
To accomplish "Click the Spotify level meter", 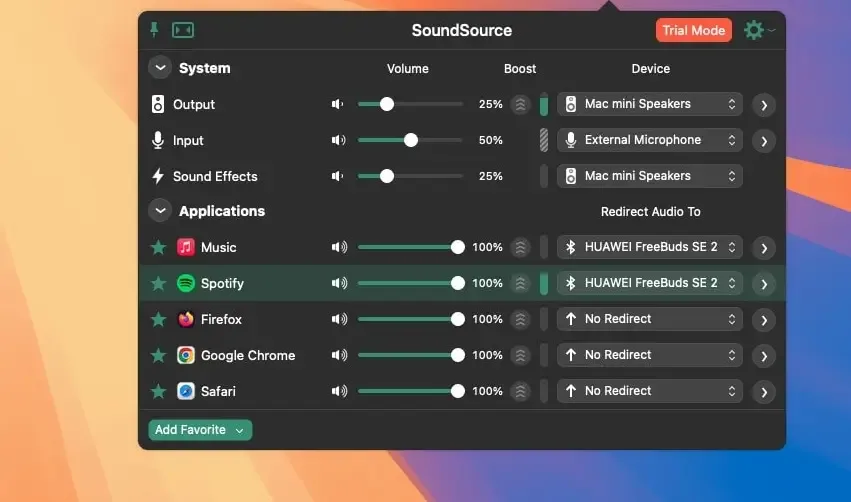I will (x=543, y=283).
